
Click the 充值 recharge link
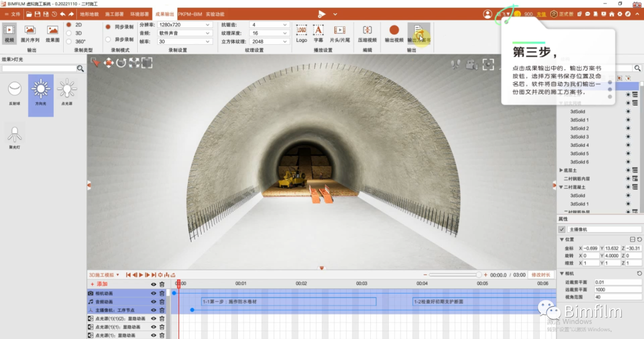[541, 14]
